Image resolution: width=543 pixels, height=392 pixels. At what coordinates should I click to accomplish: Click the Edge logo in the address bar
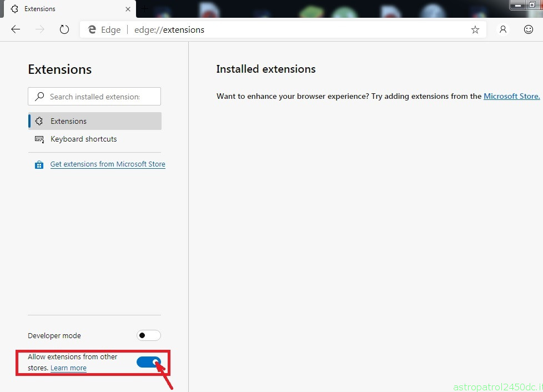pos(92,30)
